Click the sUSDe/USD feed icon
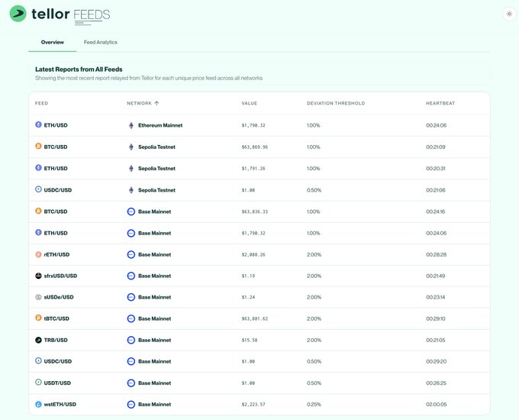 [38, 297]
